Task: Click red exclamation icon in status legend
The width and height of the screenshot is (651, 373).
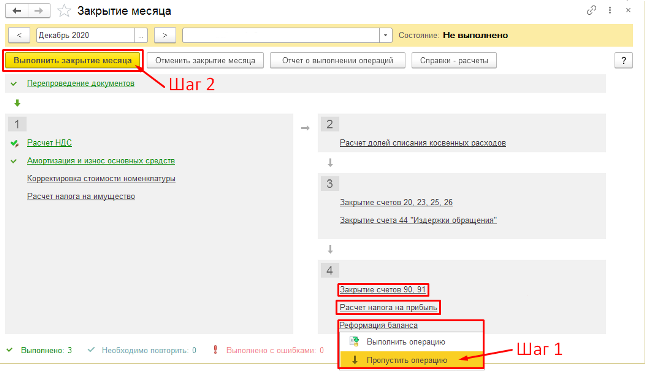Action: point(215,350)
